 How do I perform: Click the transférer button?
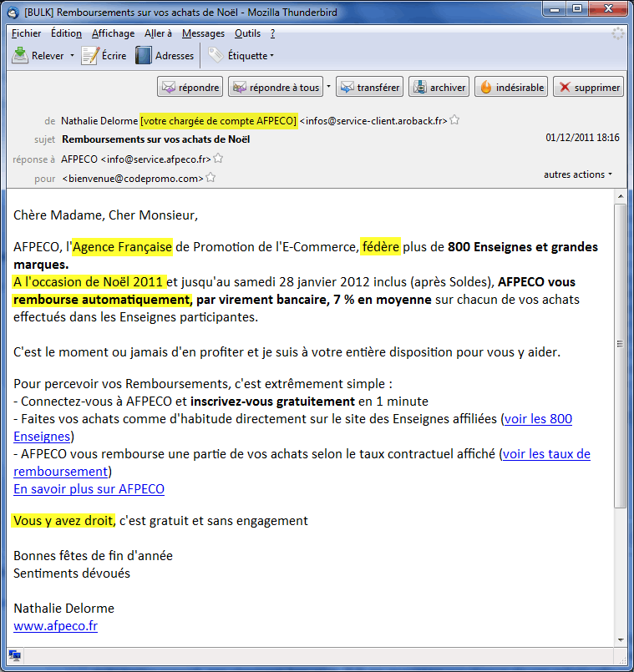click(369, 87)
